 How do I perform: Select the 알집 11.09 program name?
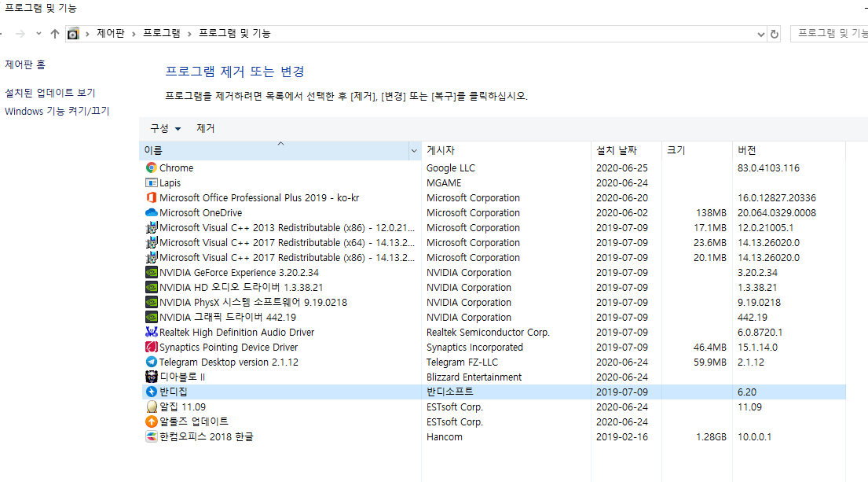click(x=183, y=407)
